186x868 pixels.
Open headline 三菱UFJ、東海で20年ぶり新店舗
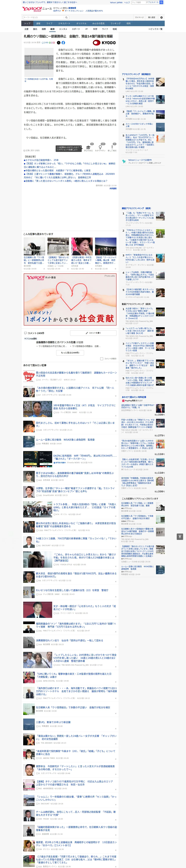(x=53, y=722)
